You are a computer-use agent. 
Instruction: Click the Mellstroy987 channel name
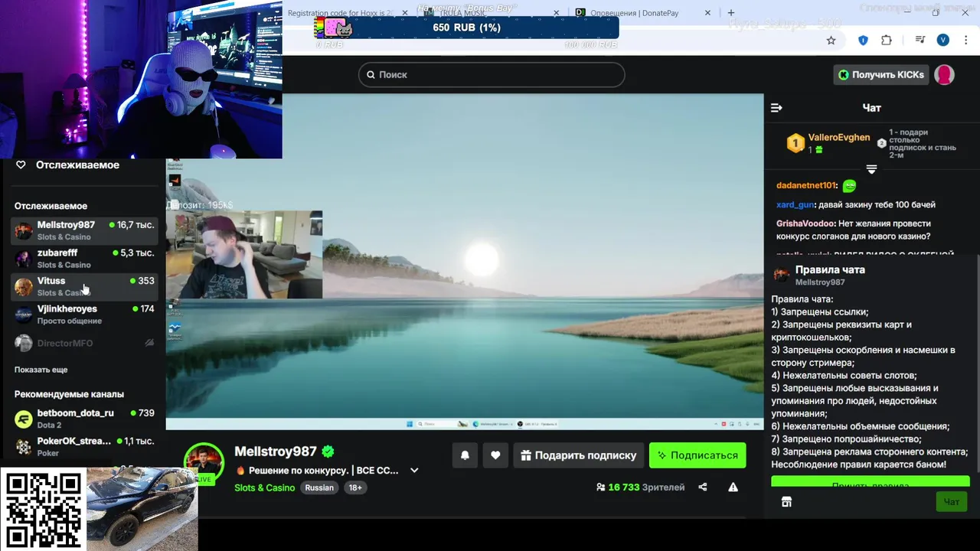click(276, 452)
